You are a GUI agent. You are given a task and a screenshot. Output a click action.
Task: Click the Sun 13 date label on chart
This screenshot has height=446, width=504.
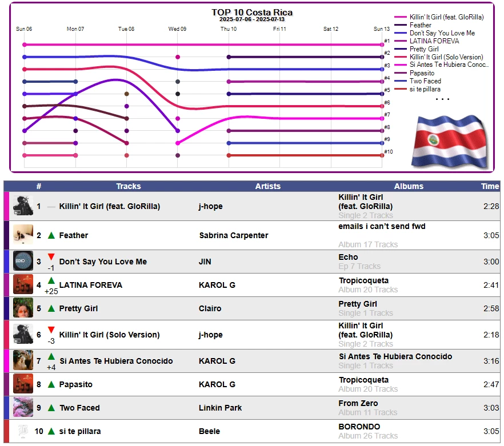[x=382, y=29]
